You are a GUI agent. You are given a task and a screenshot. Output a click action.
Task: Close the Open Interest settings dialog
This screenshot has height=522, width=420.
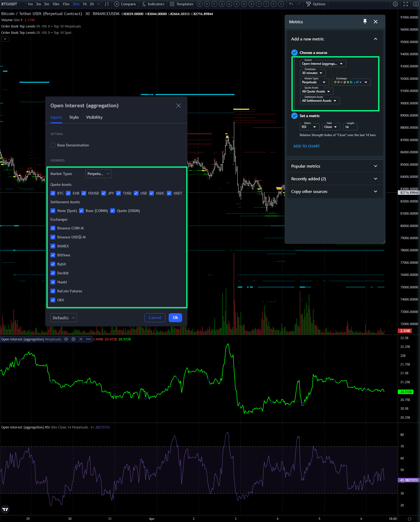coord(178,105)
